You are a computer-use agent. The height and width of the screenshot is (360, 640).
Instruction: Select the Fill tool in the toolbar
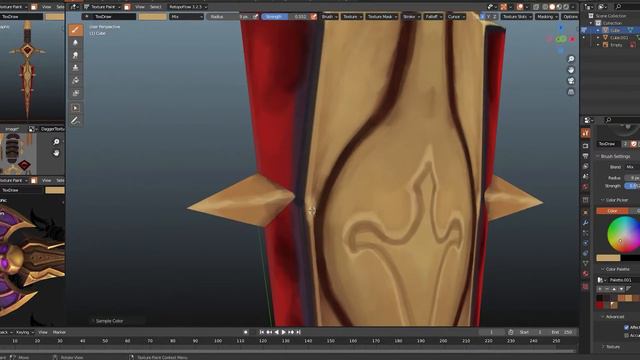point(76,80)
